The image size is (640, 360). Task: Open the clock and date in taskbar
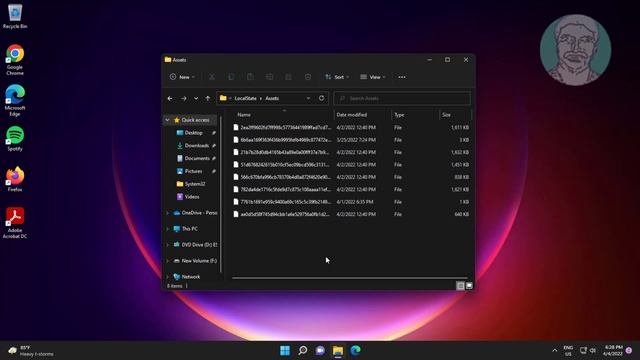tap(613, 350)
